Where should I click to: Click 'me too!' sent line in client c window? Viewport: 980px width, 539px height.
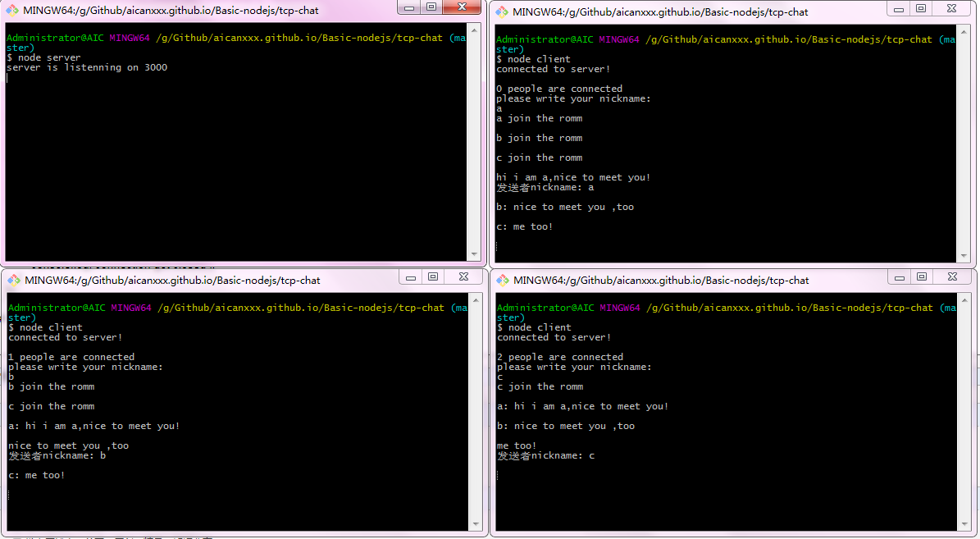click(x=517, y=445)
